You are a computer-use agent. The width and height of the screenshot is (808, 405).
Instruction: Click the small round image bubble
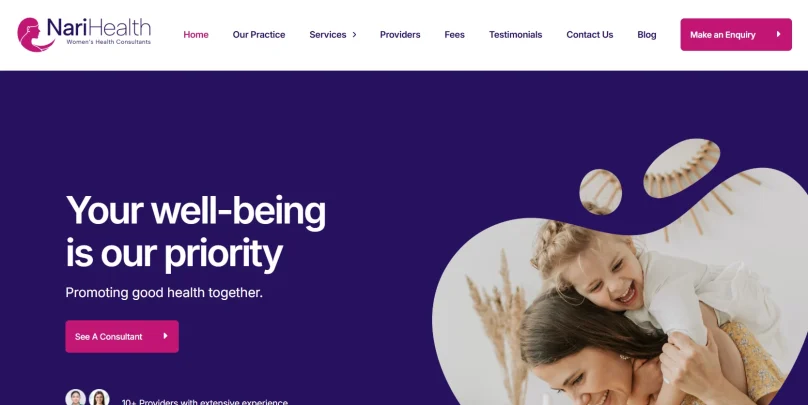click(x=600, y=192)
